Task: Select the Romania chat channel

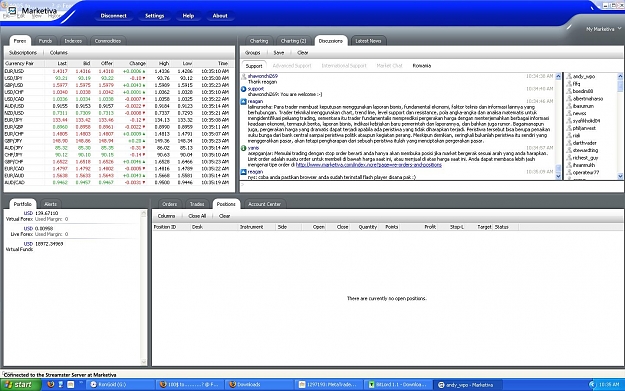Action: pyautogui.click(x=421, y=66)
